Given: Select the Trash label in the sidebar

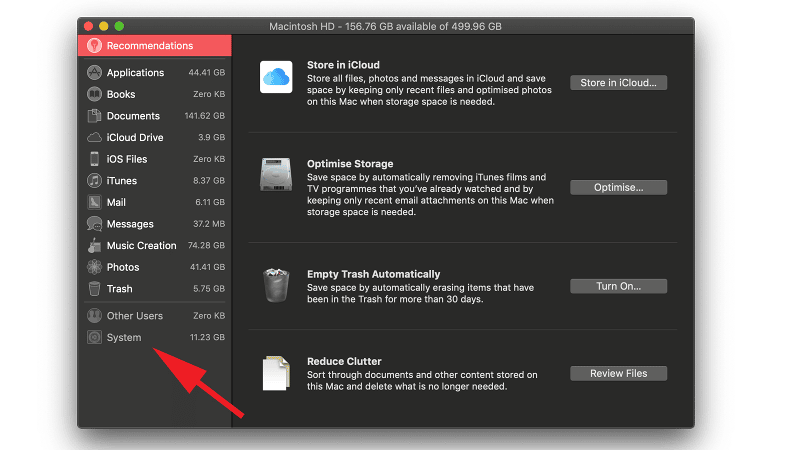Looking at the screenshot, I should [119, 289].
